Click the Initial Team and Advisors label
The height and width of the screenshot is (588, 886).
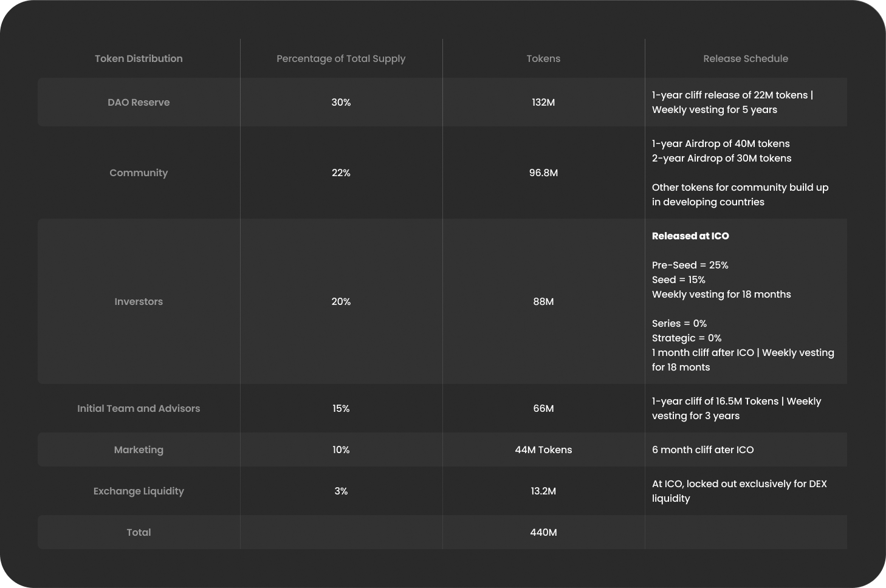pos(139,408)
